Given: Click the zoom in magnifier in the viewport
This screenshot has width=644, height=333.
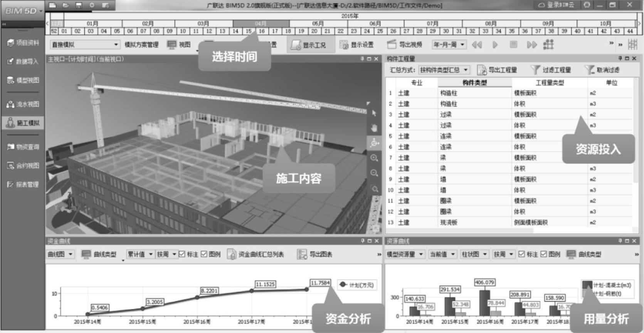Looking at the screenshot, I should (374, 158).
